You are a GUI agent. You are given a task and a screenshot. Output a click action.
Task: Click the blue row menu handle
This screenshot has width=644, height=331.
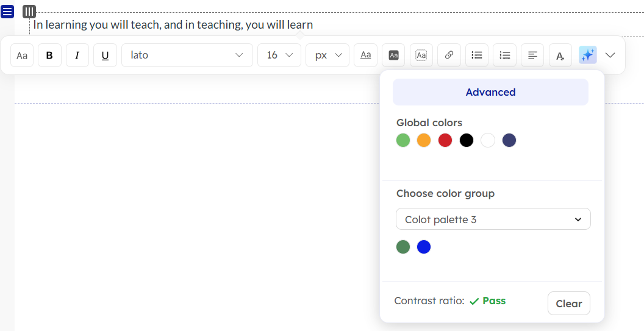[7, 12]
